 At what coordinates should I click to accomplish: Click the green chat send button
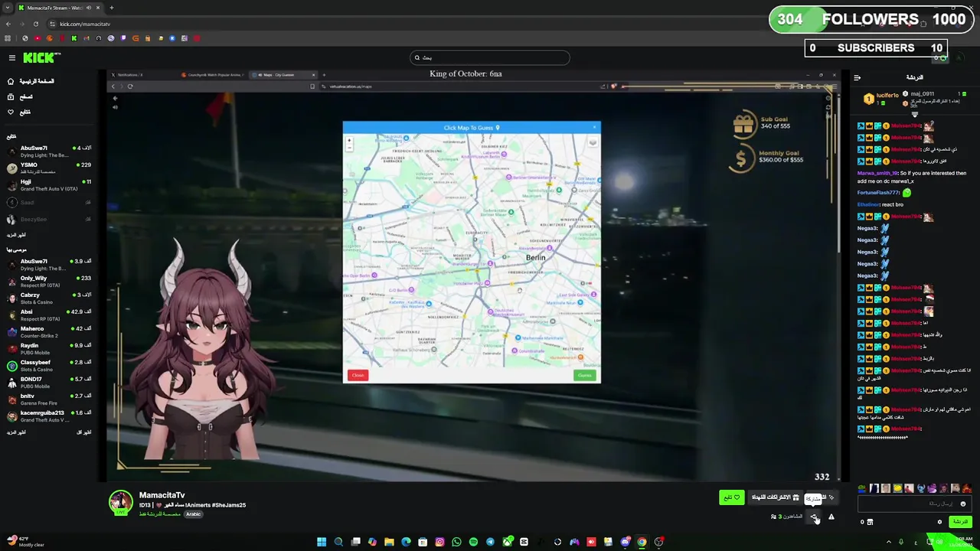tap(960, 522)
